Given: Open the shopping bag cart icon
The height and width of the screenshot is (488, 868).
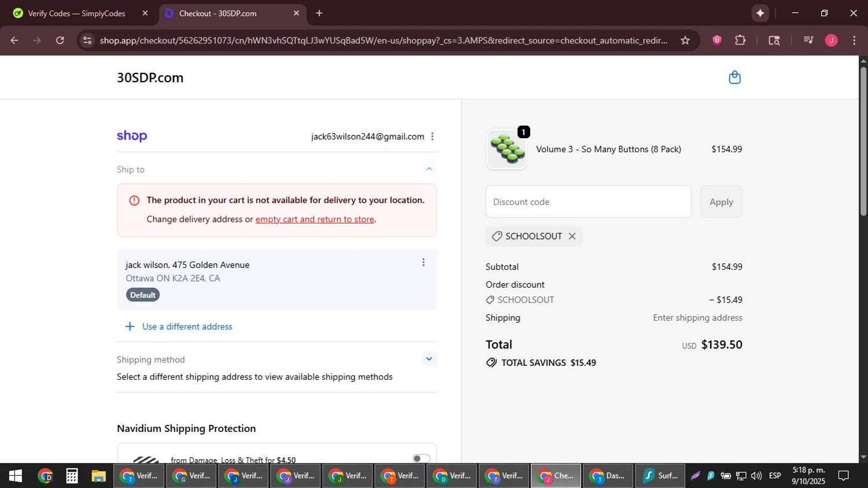Looking at the screenshot, I should (x=734, y=78).
